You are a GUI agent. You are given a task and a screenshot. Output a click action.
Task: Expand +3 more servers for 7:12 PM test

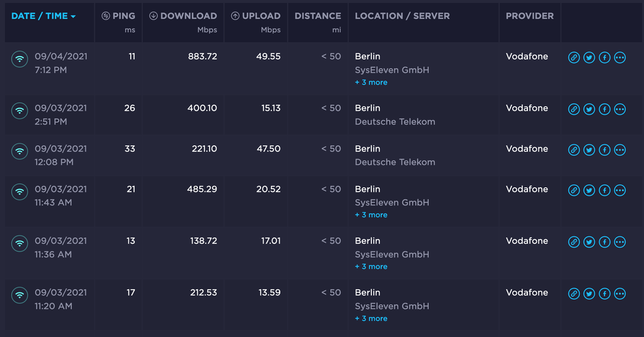pos(371,83)
